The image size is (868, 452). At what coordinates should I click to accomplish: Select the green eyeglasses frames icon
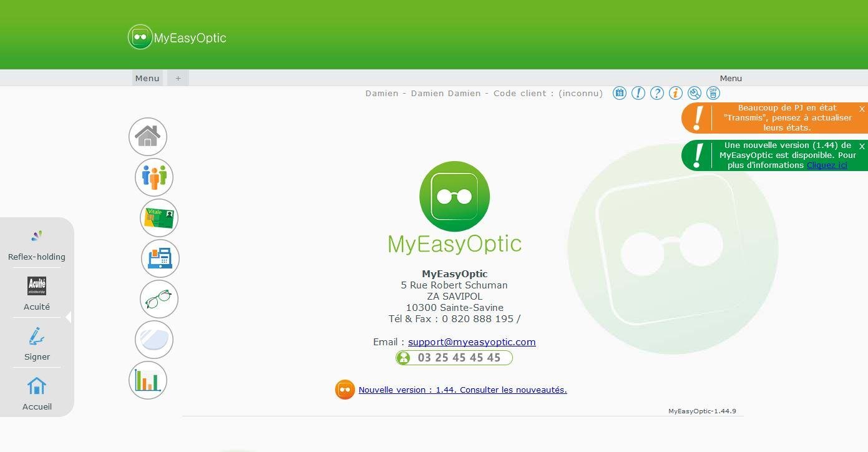tap(159, 299)
